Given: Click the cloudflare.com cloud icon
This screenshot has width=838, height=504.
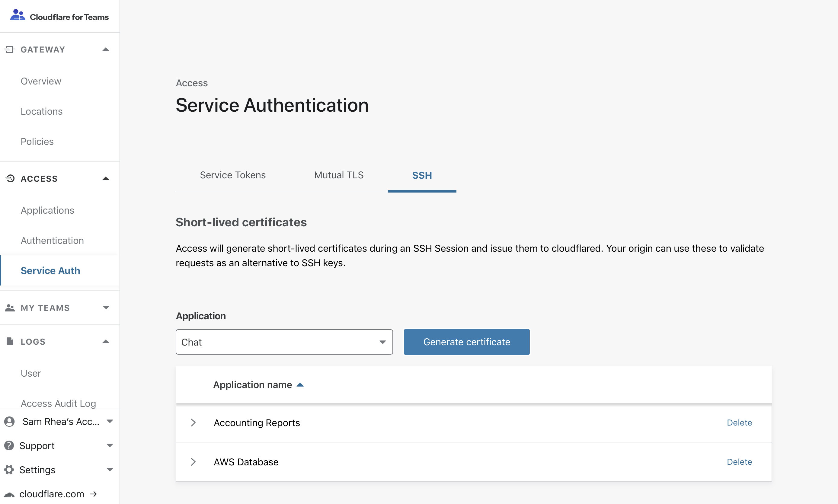Looking at the screenshot, I should pyautogui.click(x=9, y=494).
